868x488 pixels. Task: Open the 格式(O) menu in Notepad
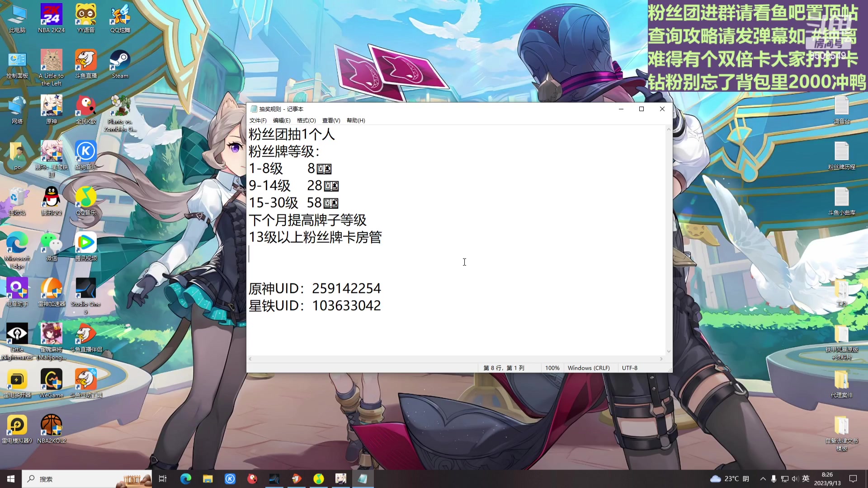coord(306,121)
